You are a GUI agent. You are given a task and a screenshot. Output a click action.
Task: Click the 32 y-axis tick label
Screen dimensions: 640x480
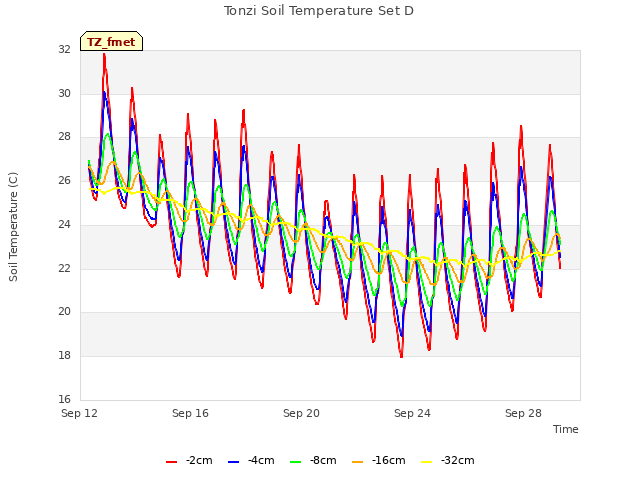[x=64, y=50]
